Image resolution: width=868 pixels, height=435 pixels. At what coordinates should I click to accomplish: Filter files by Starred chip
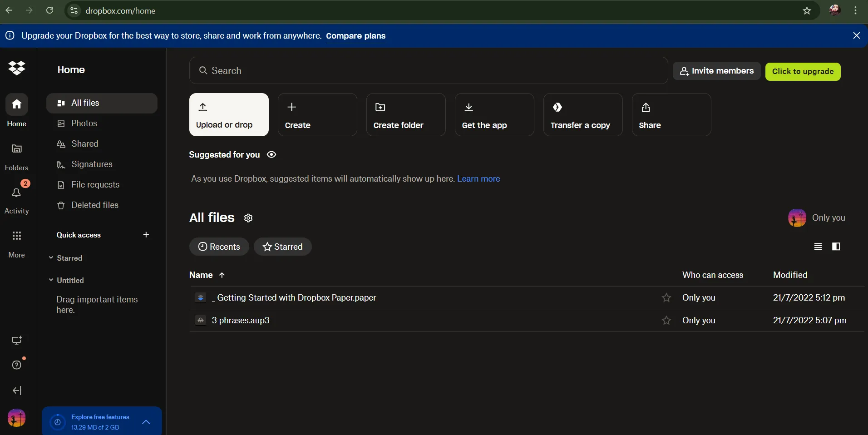point(283,247)
